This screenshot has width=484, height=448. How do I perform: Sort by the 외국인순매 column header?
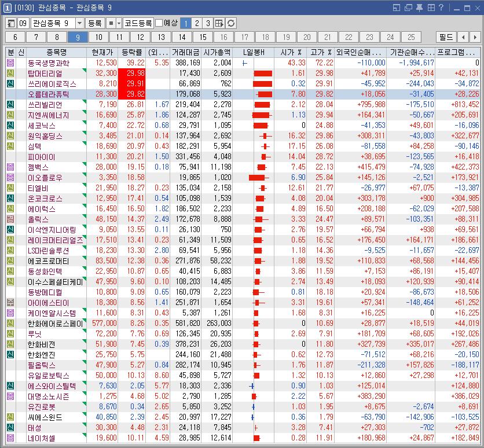[361, 52]
